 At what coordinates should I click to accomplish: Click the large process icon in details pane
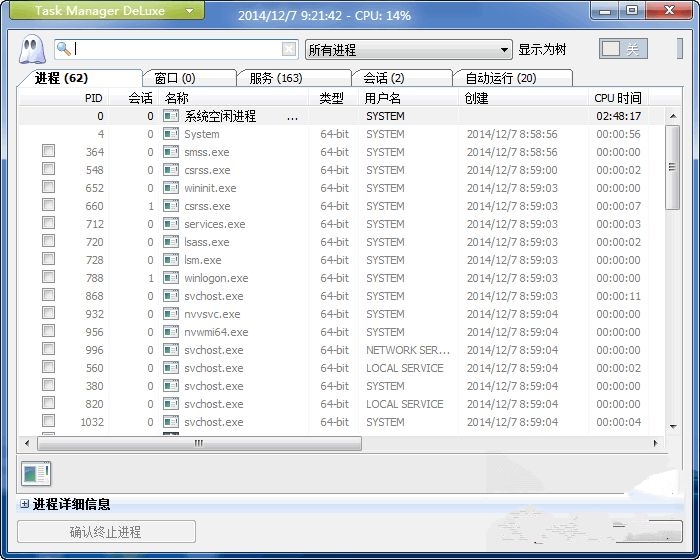36,473
